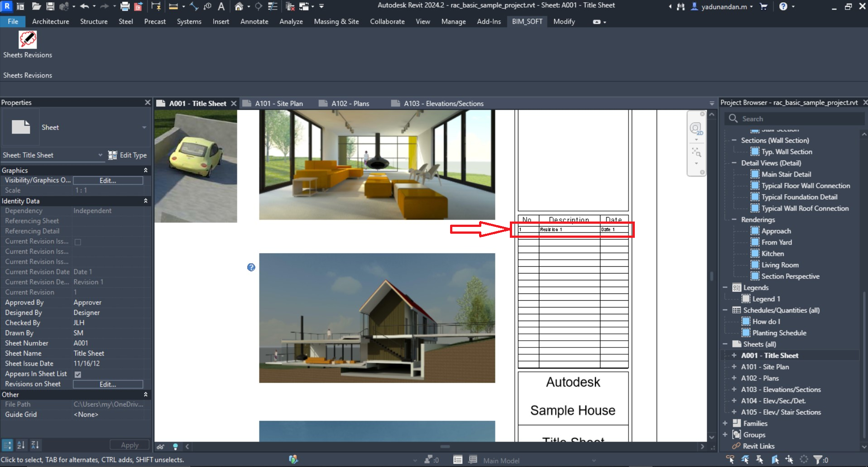The image size is (868, 467).
Task: Open the Default 3D View house icon
Action: tap(239, 6)
